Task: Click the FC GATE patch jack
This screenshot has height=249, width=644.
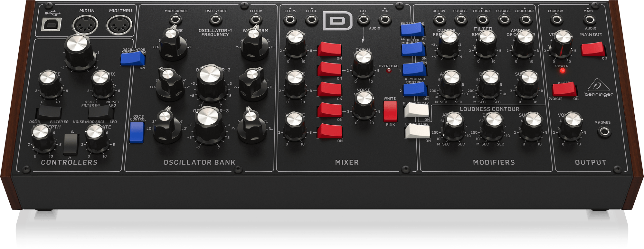Action: (x=461, y=20)
